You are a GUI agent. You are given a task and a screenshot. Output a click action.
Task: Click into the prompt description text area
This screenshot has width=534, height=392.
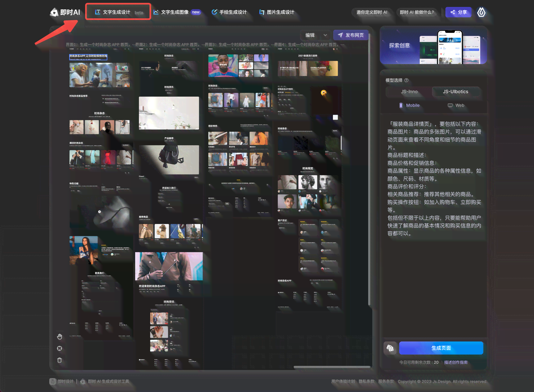[x=433, y=225]
